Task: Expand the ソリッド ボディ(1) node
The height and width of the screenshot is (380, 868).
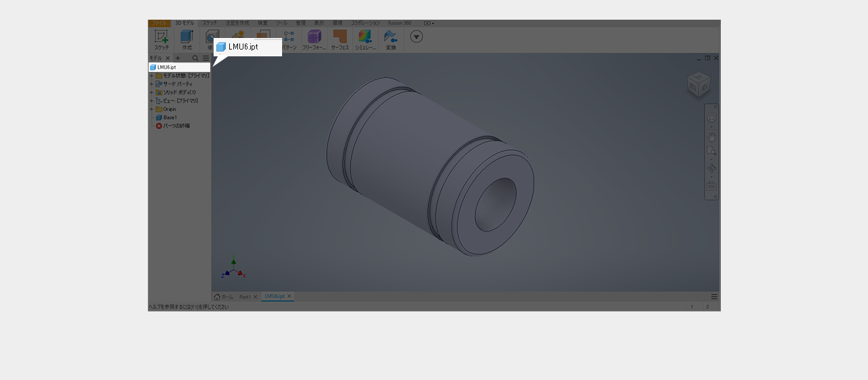Action: coord(151,92)
